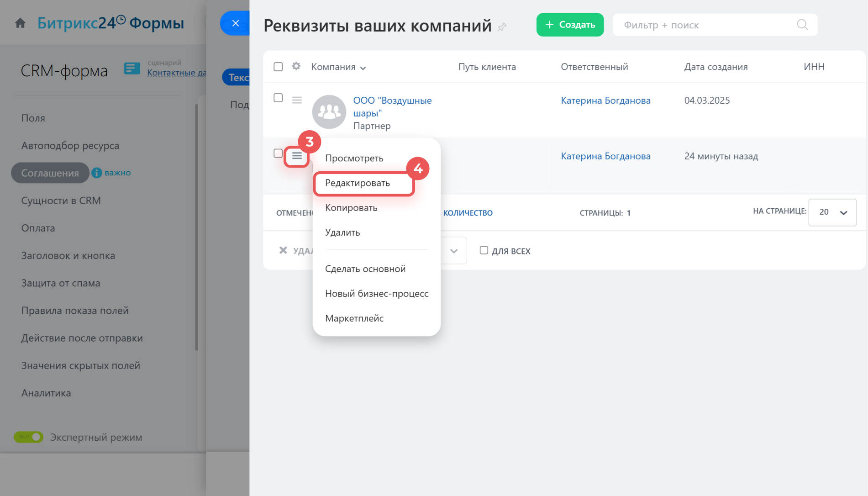868x496 pixels.
Task: Choose Сделать основной in the menu
Action: coord(365,269)
